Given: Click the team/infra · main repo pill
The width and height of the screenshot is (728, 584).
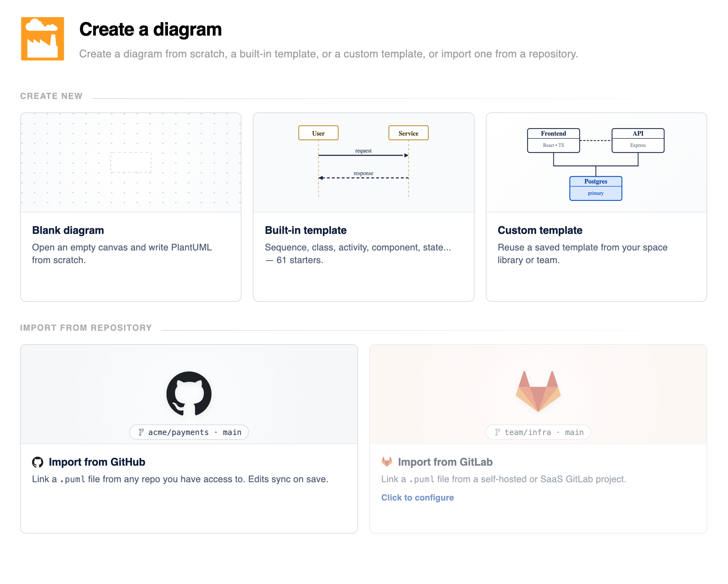Looking at the screenshot, I should click(x=538, y=432).
